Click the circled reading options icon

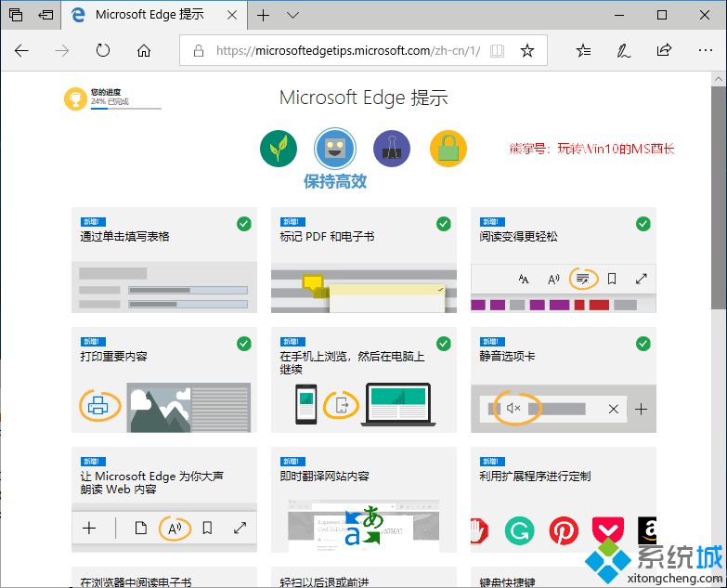tap(583, 279)
